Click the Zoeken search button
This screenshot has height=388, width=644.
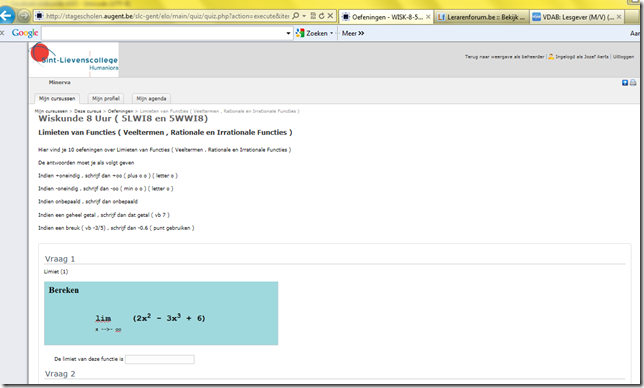click(x=312, y=33)
